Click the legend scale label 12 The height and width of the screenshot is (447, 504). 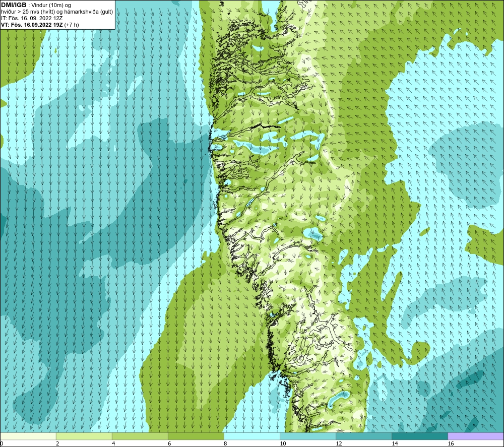point(339,444)
